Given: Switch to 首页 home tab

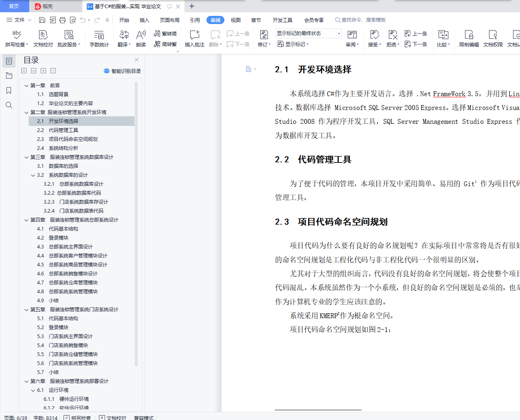Looking at the screenshot, I should pyautogui.click(x=14, y=6).
